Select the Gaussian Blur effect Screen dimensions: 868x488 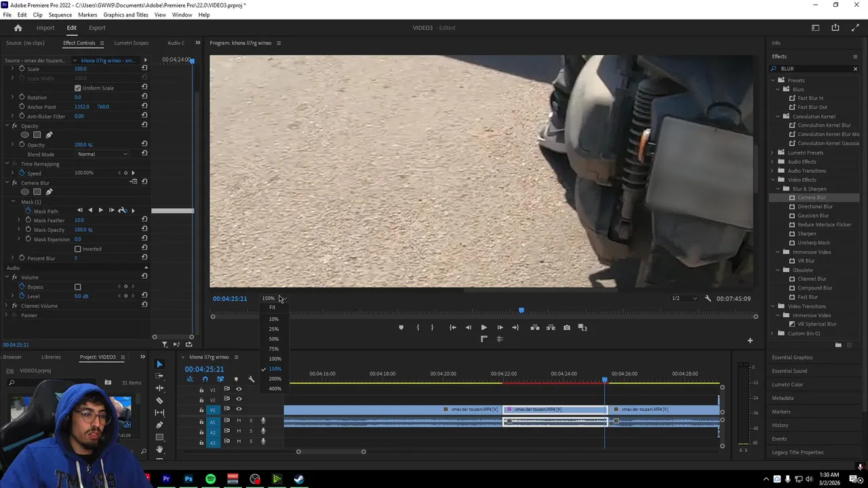[x=813, y=216]
